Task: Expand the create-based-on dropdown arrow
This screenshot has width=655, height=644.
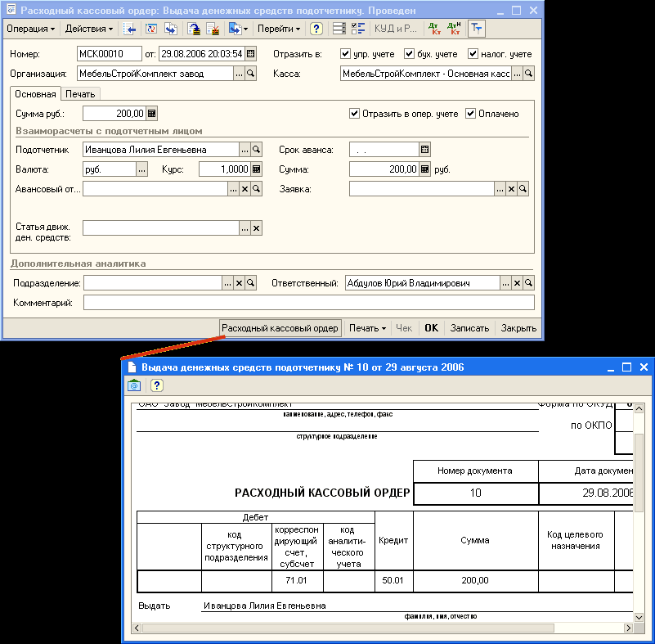Action: (245, 29)
